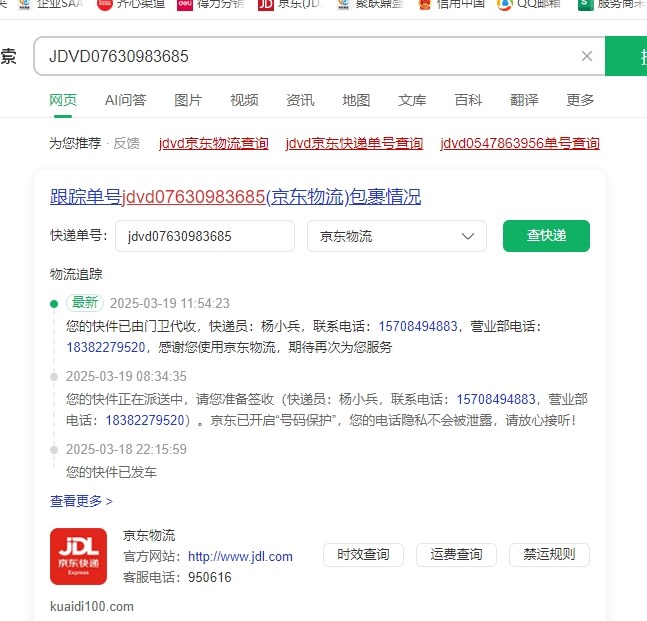Open the 图片 tab

coord(188,100)
